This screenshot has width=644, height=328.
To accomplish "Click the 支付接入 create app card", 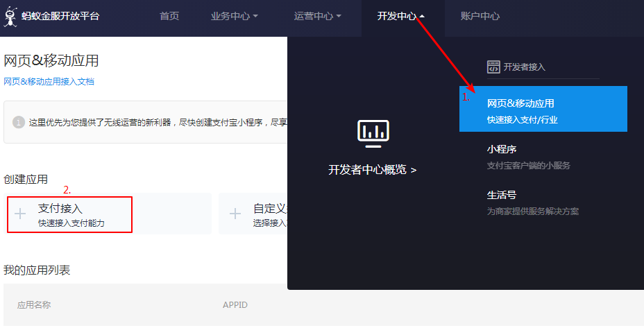I will click(108, 214).
